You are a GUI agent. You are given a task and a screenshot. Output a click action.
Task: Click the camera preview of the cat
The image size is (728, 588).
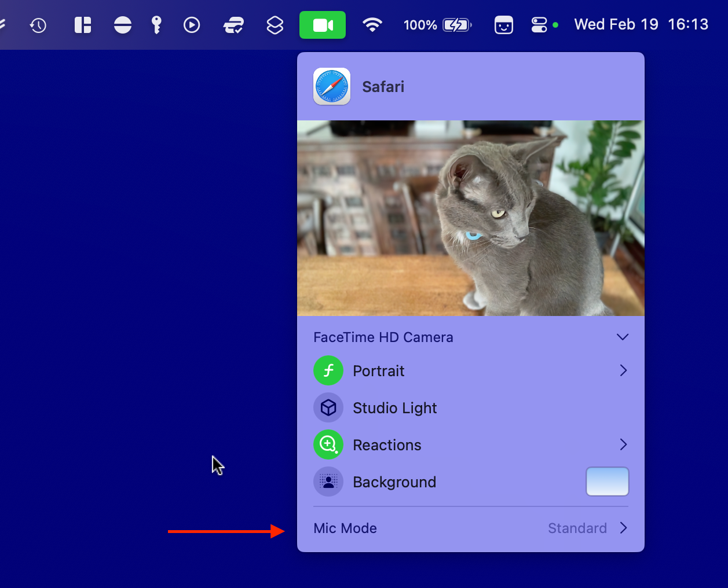pyautogui.click(x=470, y=218)
